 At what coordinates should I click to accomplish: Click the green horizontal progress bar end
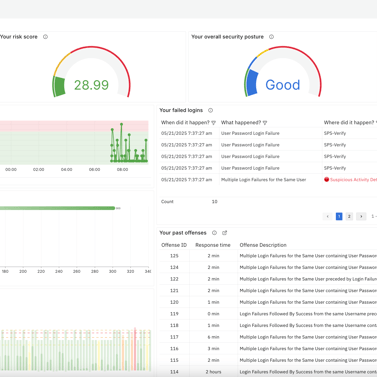tap(113, 208)
